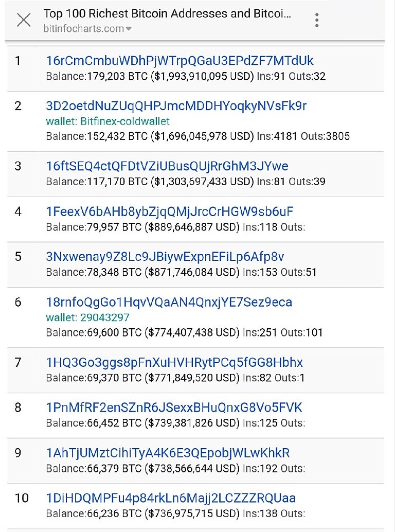
Task: Open address 3Nxwenay9Z8Lc9JBiywExpnEFiLp6Afp8v
Action: click(x=165, y=256)
